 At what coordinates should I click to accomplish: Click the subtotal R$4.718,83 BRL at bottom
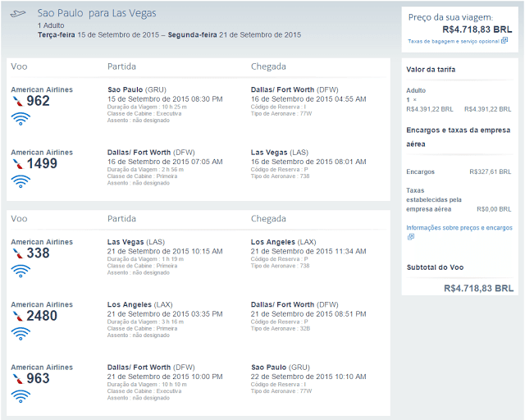[478, 289]
